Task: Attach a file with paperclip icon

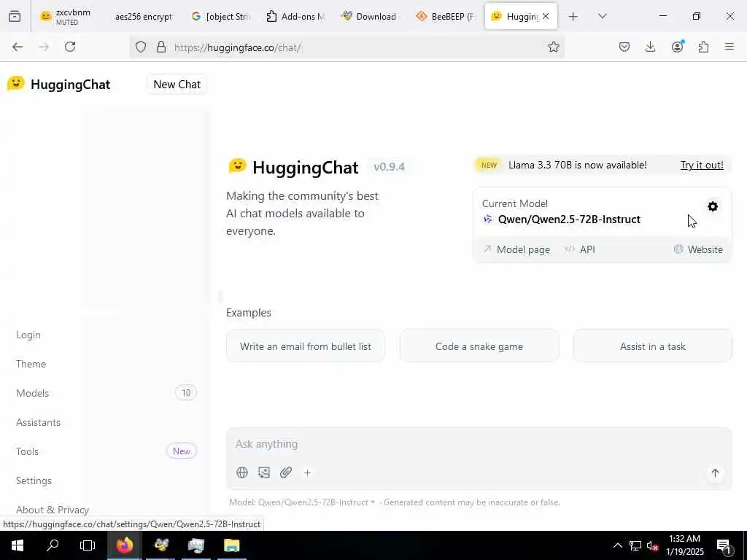Action: [x=286, y=472]
